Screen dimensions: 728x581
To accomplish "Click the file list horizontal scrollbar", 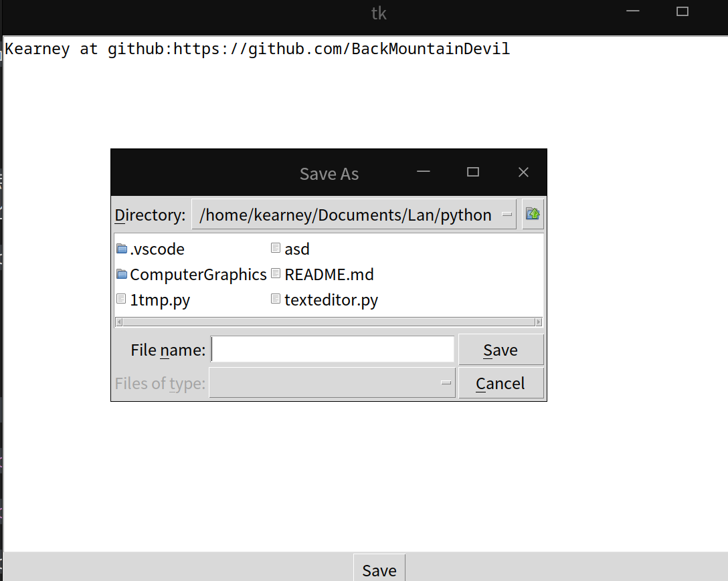I will [x=329, y=322].
